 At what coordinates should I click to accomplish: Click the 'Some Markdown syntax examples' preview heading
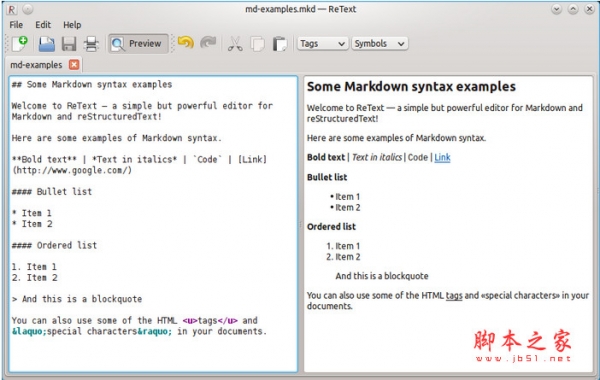point(411,87)
